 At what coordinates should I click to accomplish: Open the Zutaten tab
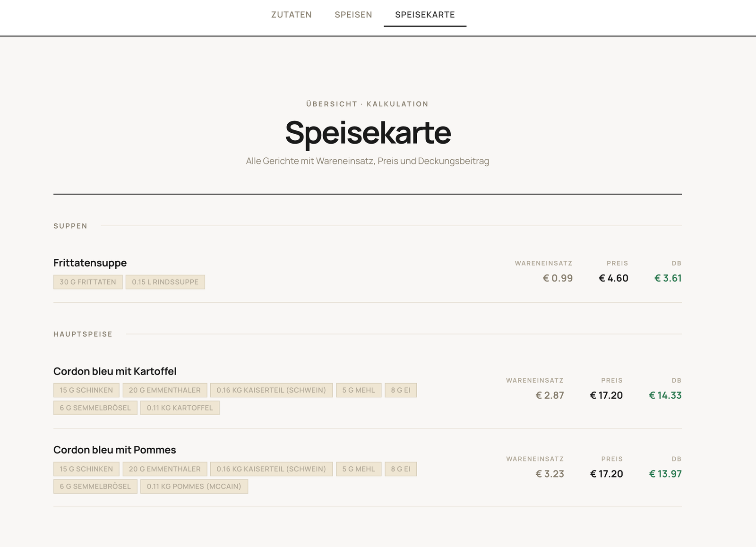[291, 15]
